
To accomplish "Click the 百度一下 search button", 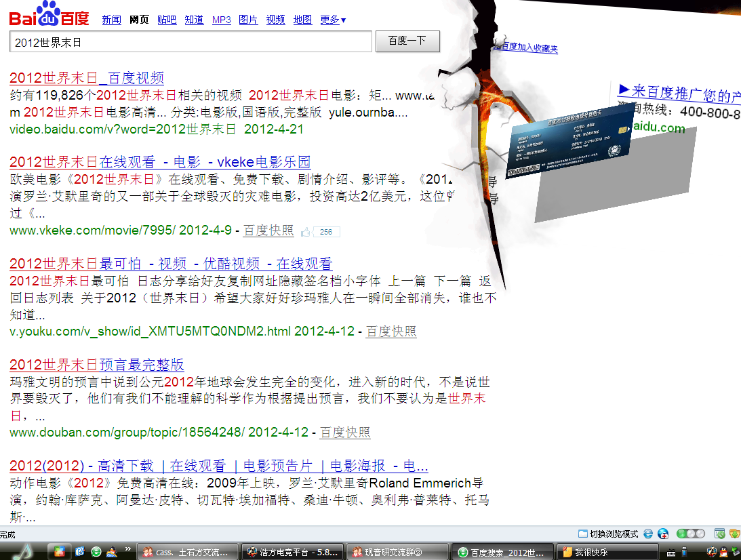I will [x=407, y=41].
